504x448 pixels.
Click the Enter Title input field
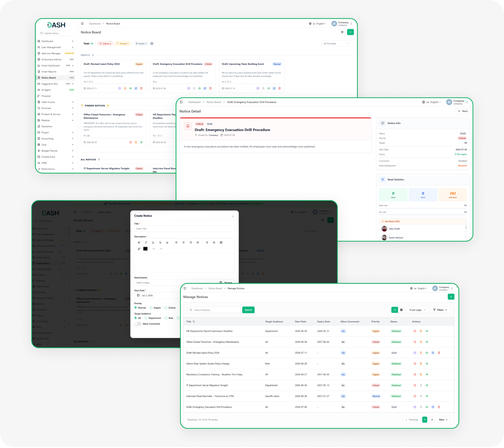click(x=184, y=229)
